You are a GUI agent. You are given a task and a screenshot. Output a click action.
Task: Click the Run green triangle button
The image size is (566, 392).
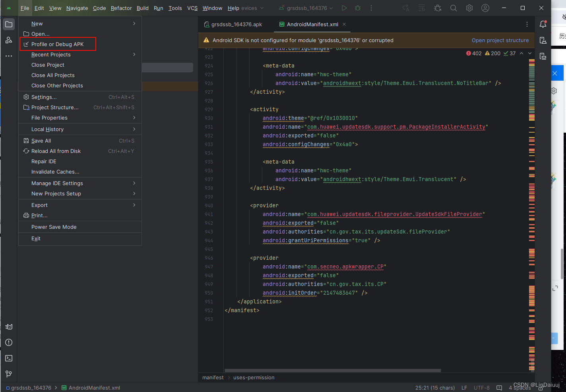tap(344, 8)
